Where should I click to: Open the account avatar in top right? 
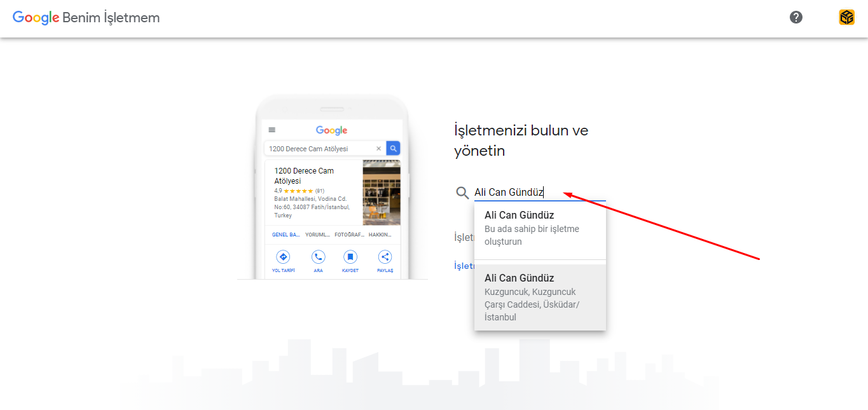tap(846, 17)
